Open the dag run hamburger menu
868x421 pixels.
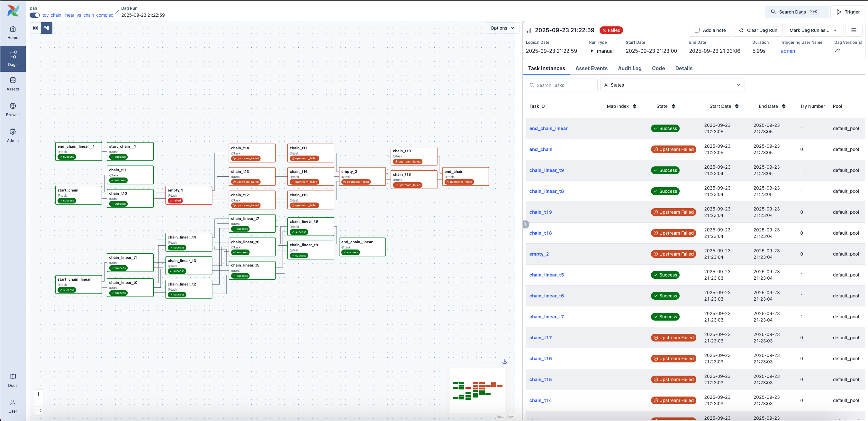854,30
